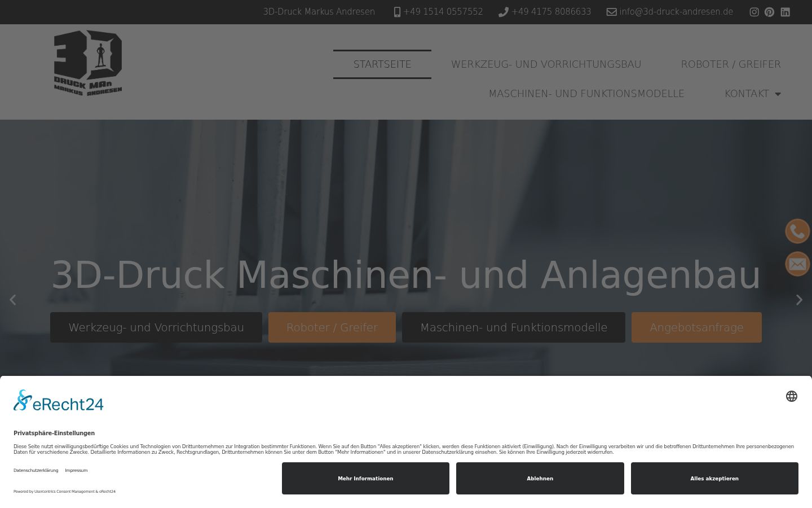812x508 pixels.
Task: Click Mehr Informationen in cookie banner
Action: [x=365, y=479]
